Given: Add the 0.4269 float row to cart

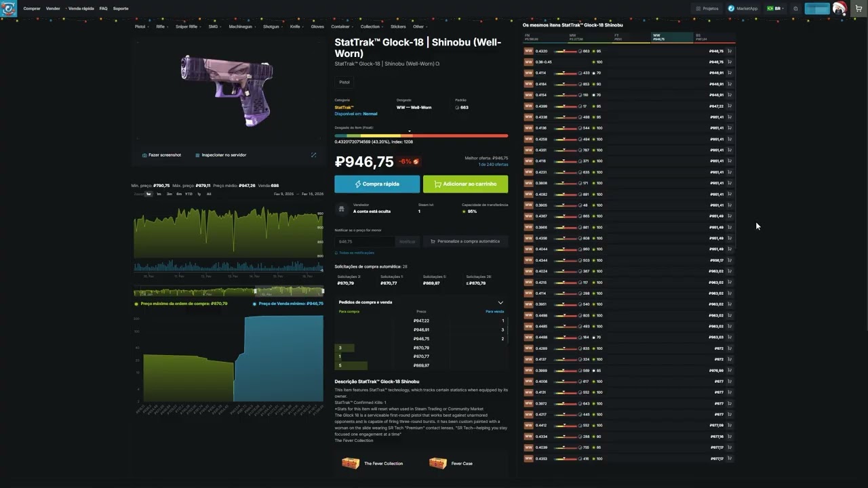Looking at the screenshot, I should pyautogui.click(x=730, y=348).
